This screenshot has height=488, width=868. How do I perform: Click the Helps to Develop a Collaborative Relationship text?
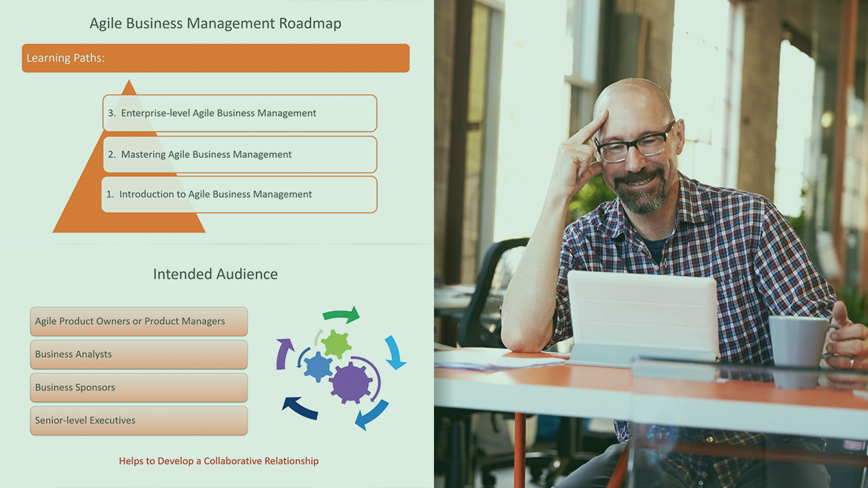tap(218, 461)
